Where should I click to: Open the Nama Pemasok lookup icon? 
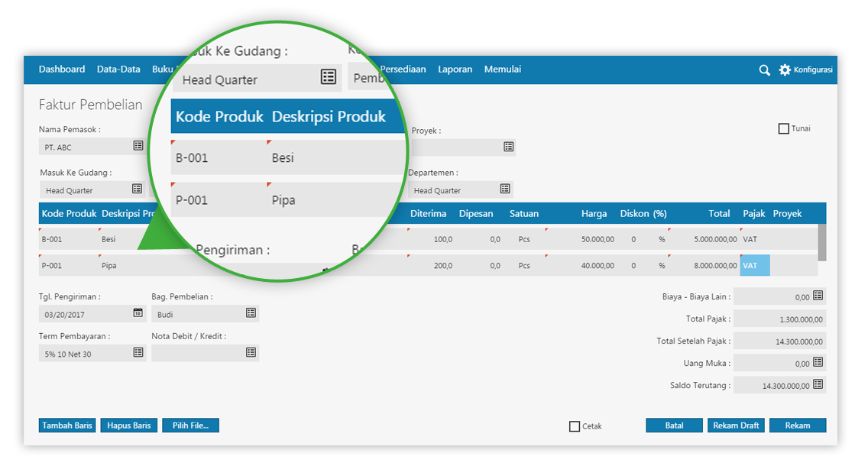[138, 146]
